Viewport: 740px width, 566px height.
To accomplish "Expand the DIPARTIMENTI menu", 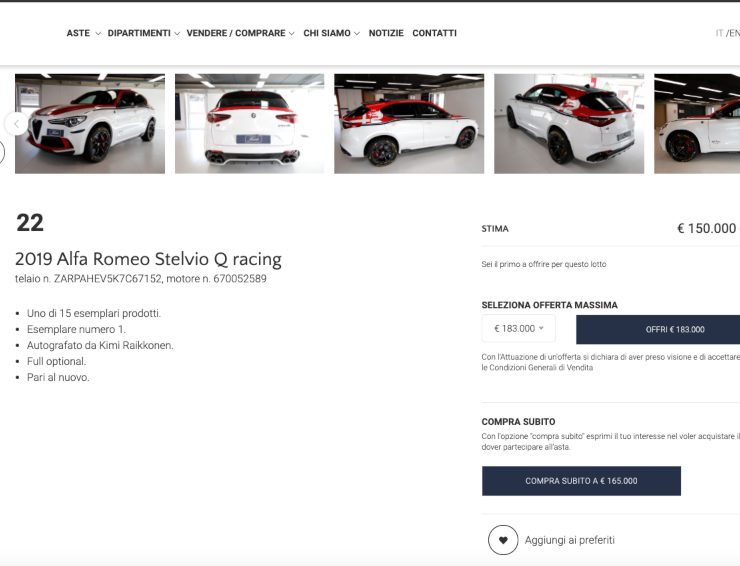I will 143,33.
